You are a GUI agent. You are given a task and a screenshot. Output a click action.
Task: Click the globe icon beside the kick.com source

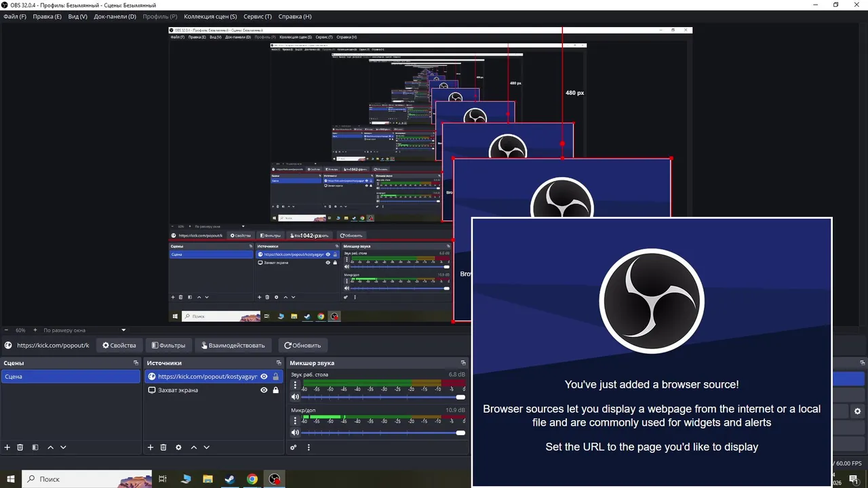pos(152,377)
